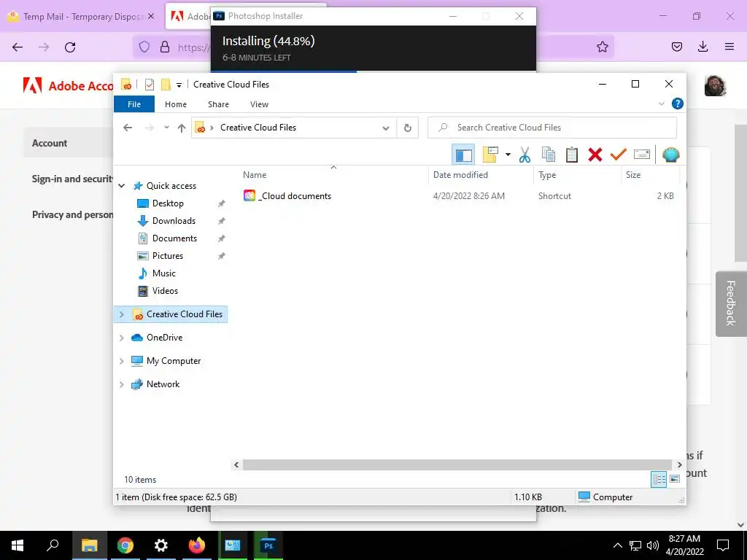
Task: Open recent locations dropdown arrow
Action: coord(166,128)
